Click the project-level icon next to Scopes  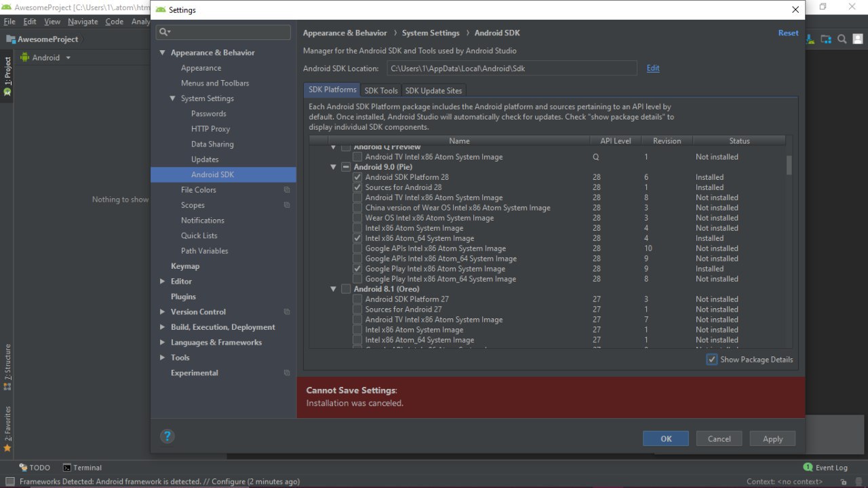click(287, 205)
